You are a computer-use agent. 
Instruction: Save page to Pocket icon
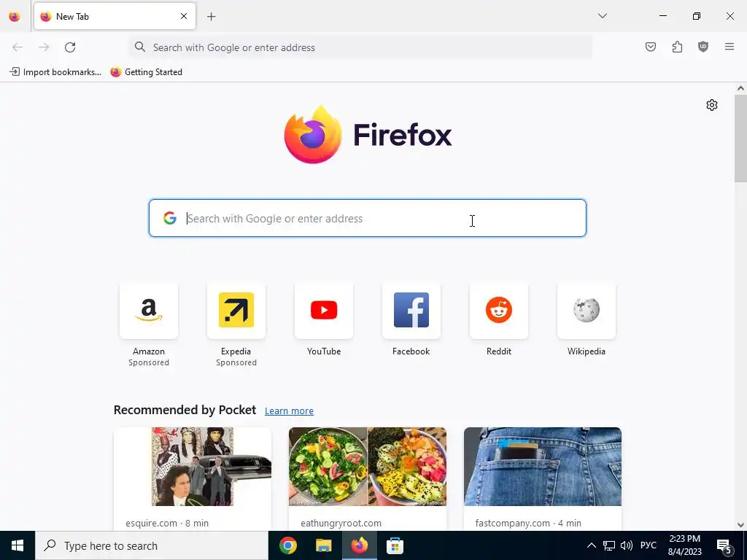point(650,47)
